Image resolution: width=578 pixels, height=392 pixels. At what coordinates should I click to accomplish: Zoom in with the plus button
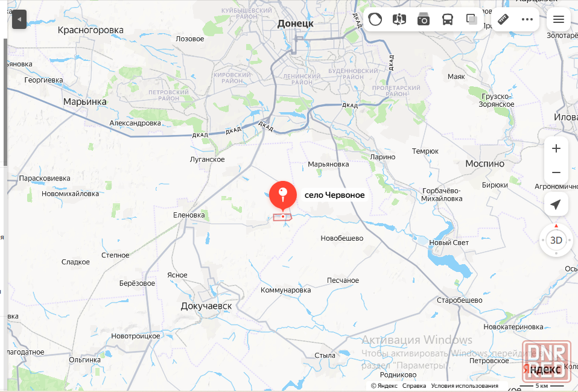[x=556, y=148]
